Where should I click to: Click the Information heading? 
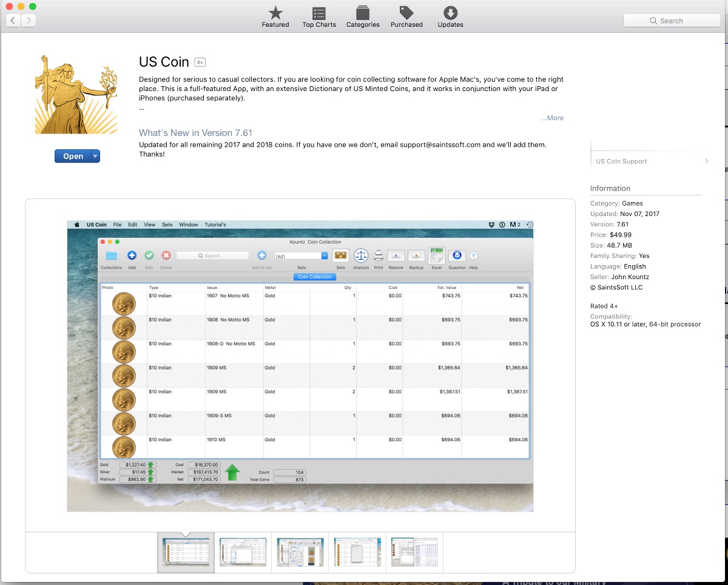pyautogui.click(x=610, y=188)
